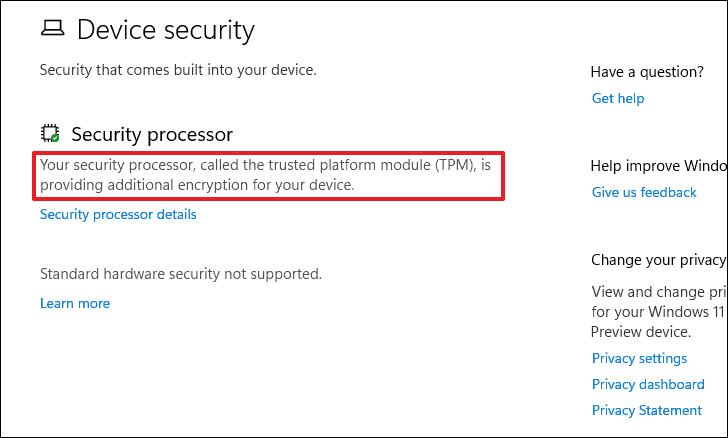Click Learn more under hardware security
728x438 pixels.
[x=75, y=303]
